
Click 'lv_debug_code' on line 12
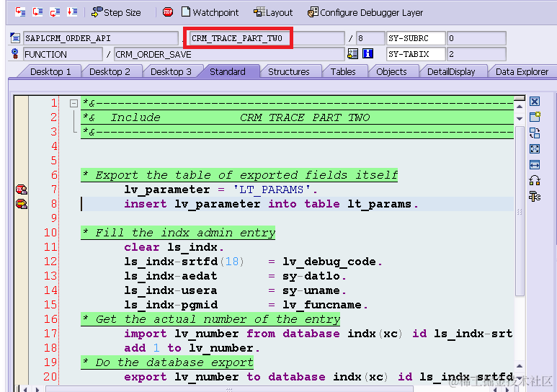pos(329,262)
